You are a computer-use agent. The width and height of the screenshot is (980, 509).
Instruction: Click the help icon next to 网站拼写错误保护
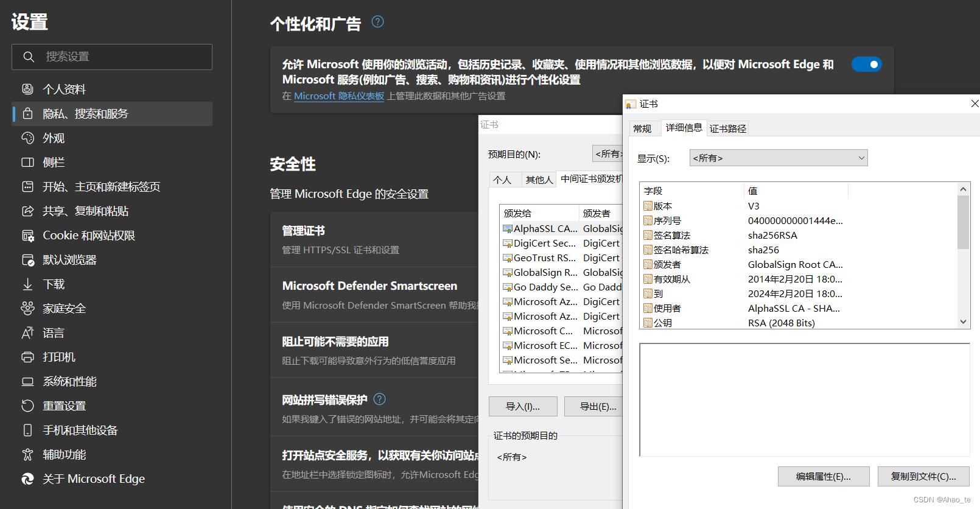[379, 399]
